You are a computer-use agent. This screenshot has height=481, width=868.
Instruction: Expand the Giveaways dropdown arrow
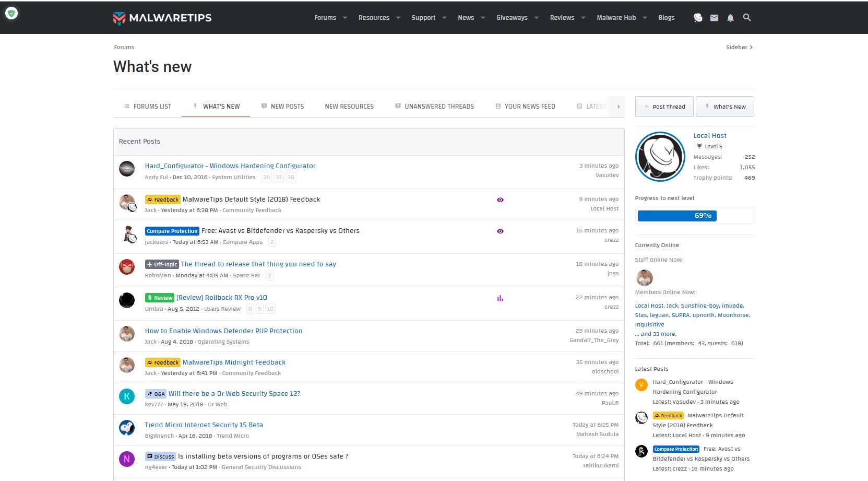536,18
